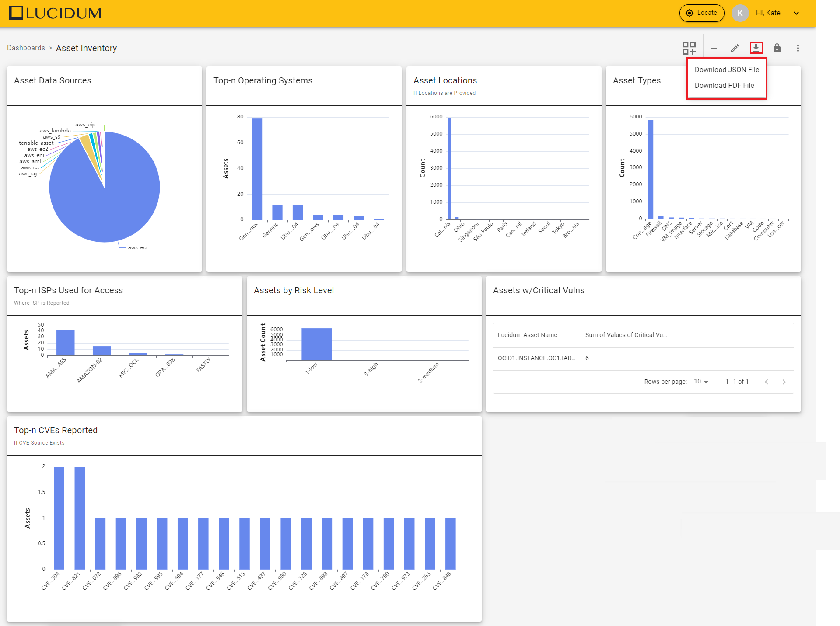Click Asset Inventory breadcrumb title
The image size is (840, 626).
(87, 48)
